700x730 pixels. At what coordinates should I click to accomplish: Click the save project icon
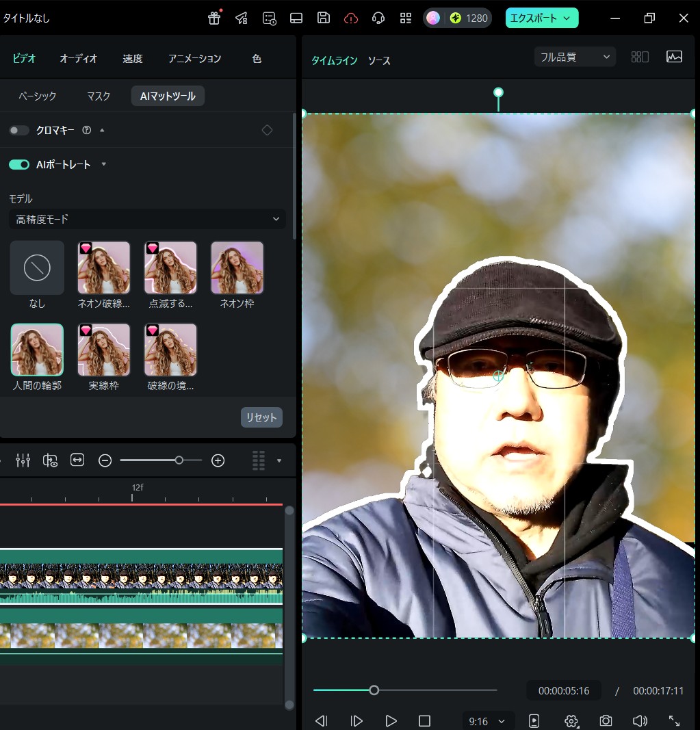(324, 18)
